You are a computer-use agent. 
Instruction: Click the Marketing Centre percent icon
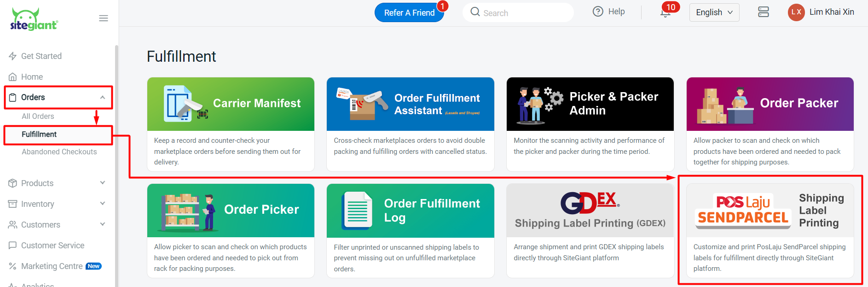pos(13,266)
